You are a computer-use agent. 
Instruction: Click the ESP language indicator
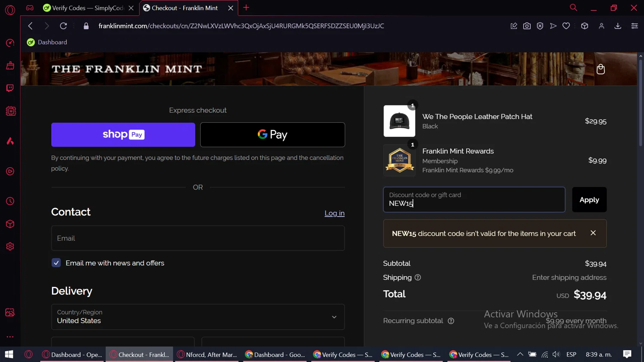pos(571,354)
